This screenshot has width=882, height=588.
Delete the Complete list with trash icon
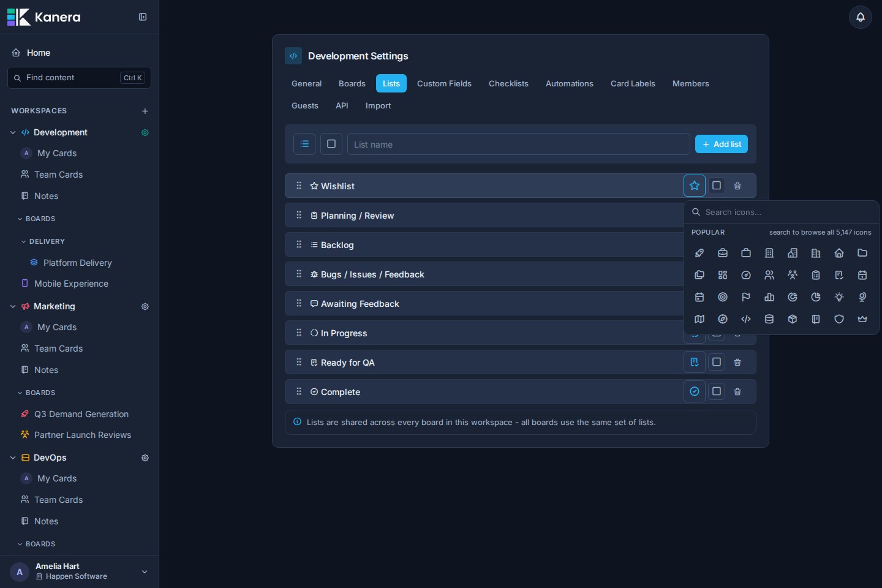tap(737, 391)
